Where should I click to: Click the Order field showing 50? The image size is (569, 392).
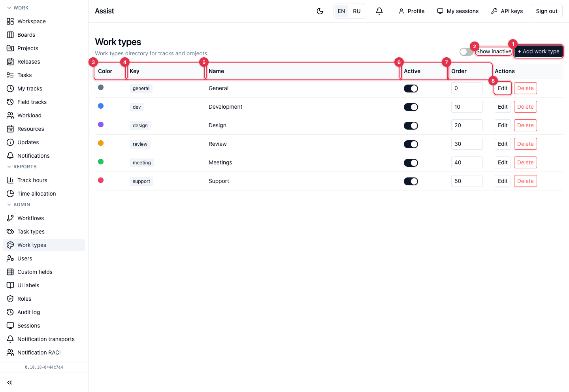tap(467, 181)
